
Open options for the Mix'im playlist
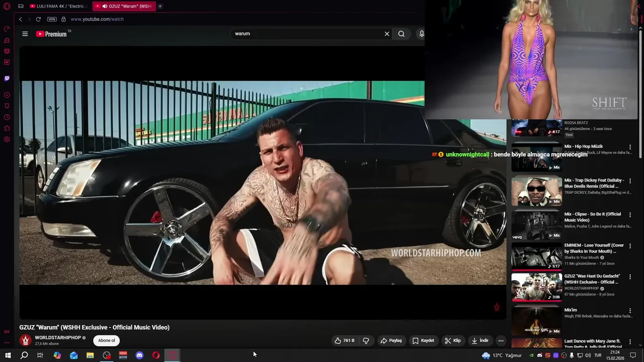[630, 311]
